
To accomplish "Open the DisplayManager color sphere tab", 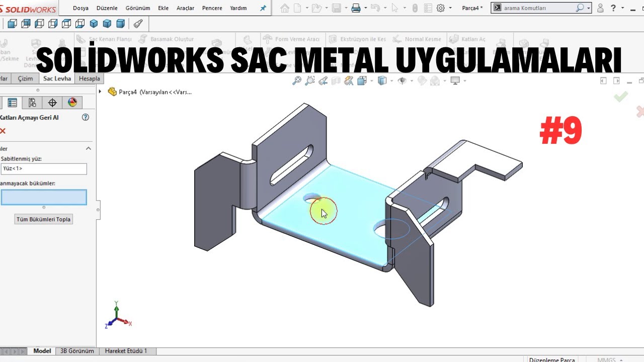I will pyautogui.click(x=72, y=103).
